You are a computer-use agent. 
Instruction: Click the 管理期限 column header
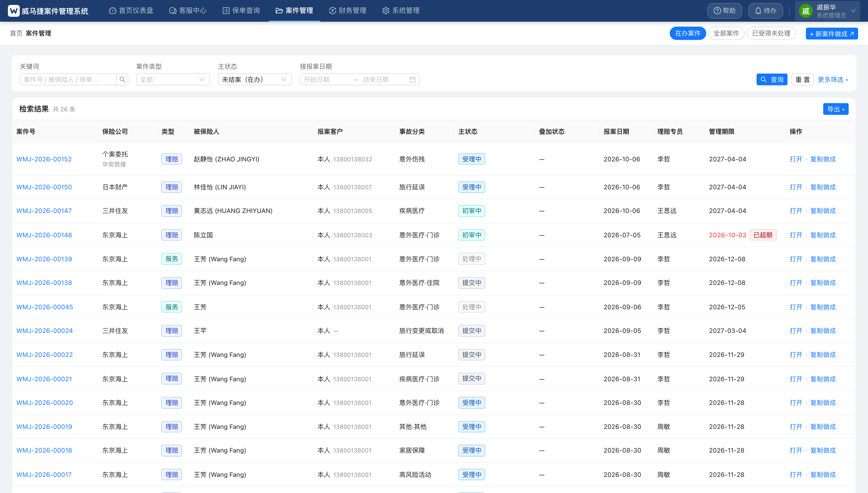(x=721, y=131)
